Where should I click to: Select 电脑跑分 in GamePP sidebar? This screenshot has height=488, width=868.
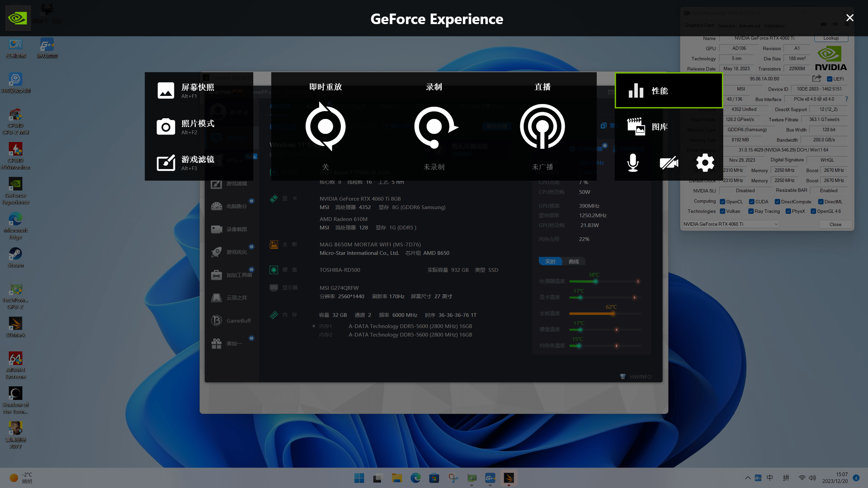pyautogui.click(x=232, y=206)
